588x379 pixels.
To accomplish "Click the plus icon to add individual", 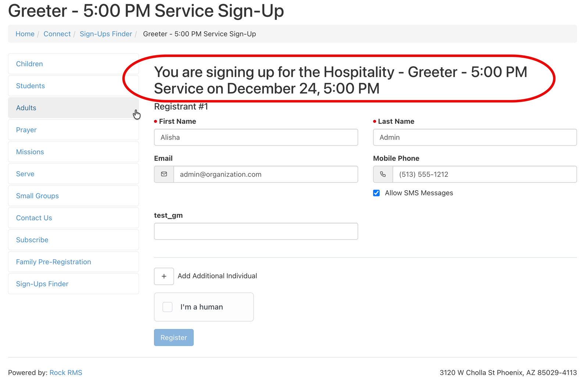I will point(164,276).
